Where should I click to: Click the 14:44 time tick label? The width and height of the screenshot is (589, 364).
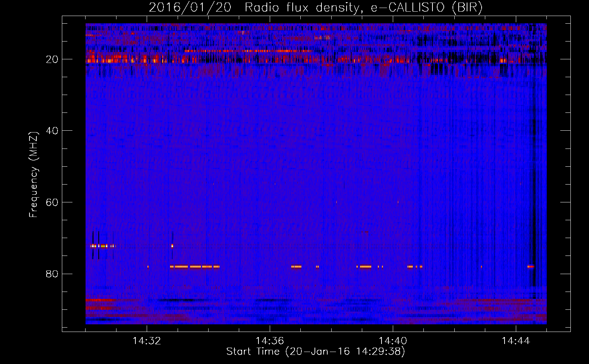(516, 341)
